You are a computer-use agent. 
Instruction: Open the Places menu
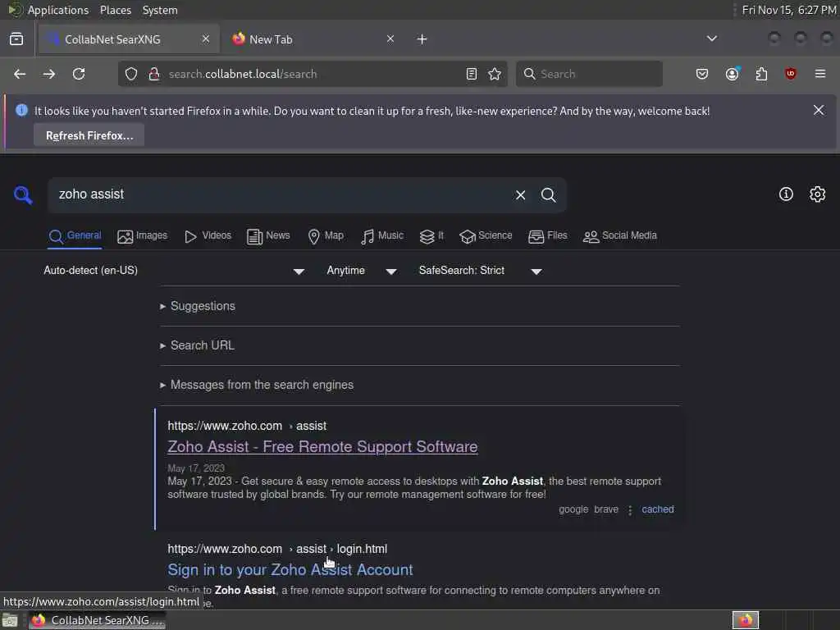(116, 10)
